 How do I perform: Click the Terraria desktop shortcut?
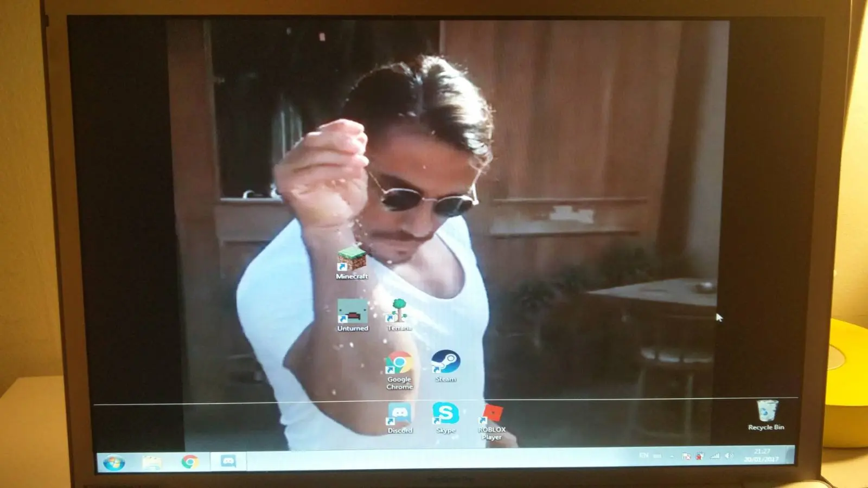[x=399, y=313]
